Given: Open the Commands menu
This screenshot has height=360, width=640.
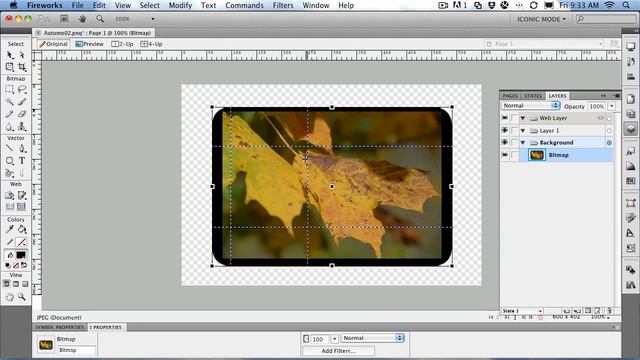Looking at the screenshot, I should [x=244, y=5].
